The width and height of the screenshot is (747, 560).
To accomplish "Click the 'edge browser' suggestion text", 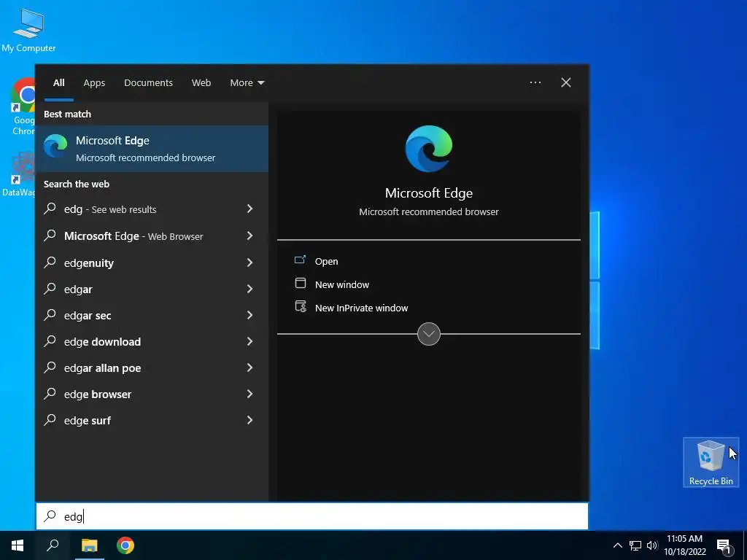I will tap(98, 394).
